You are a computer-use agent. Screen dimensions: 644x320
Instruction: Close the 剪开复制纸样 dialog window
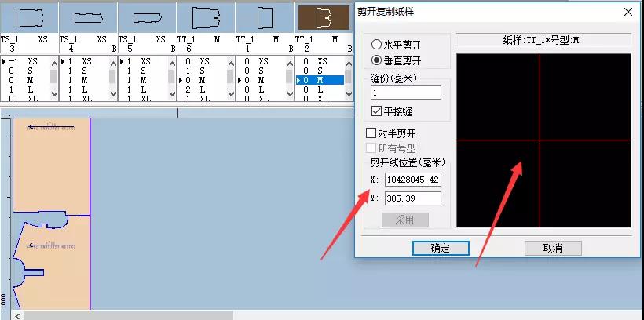pos(628,11)
